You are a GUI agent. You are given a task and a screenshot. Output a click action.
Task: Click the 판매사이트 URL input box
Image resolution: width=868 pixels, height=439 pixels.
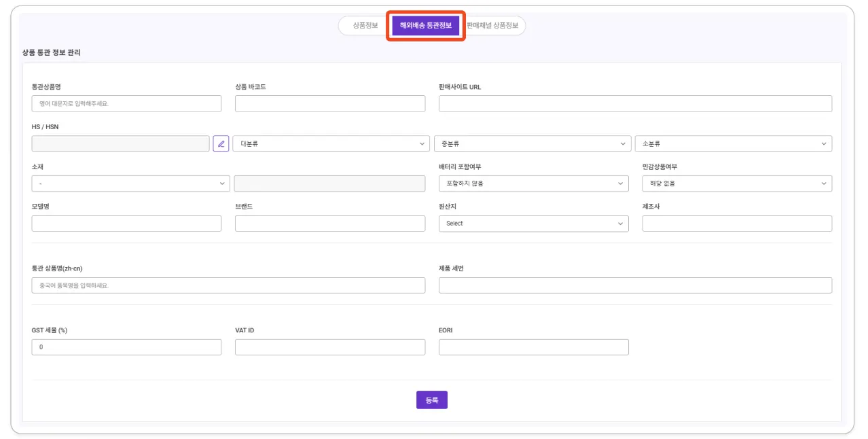click(635, 104)
